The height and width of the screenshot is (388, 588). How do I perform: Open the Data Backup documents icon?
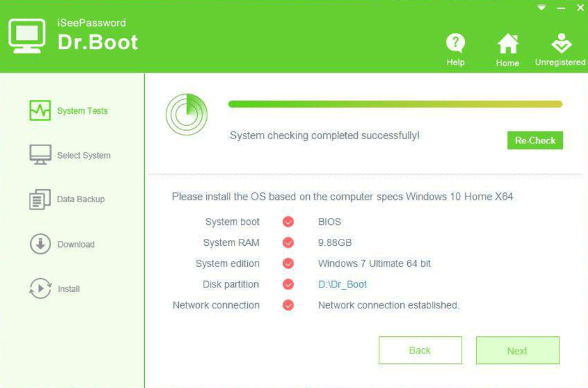pyautogui.click(x=40, y=199)
